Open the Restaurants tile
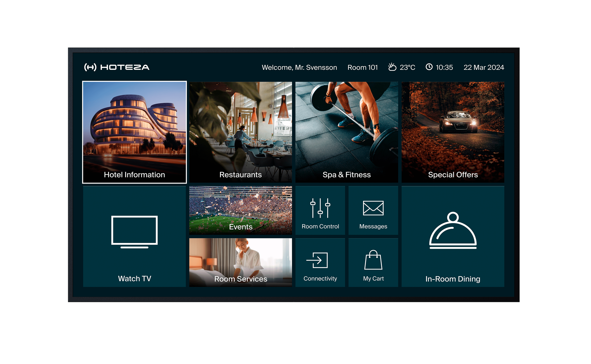 pyautogui.click(x=240, y=132)
